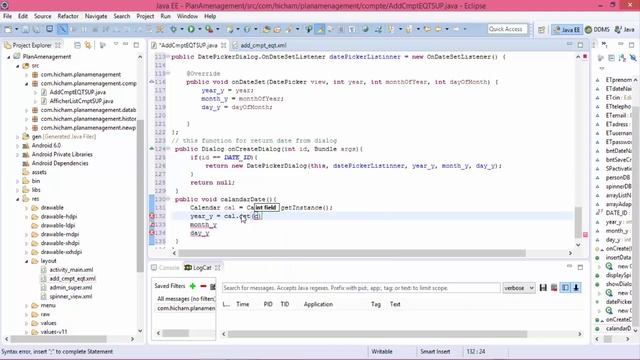Select spinner_view.xml in layout folder
This screenshot has width=640, height=360.
click(x=71, y=296)
